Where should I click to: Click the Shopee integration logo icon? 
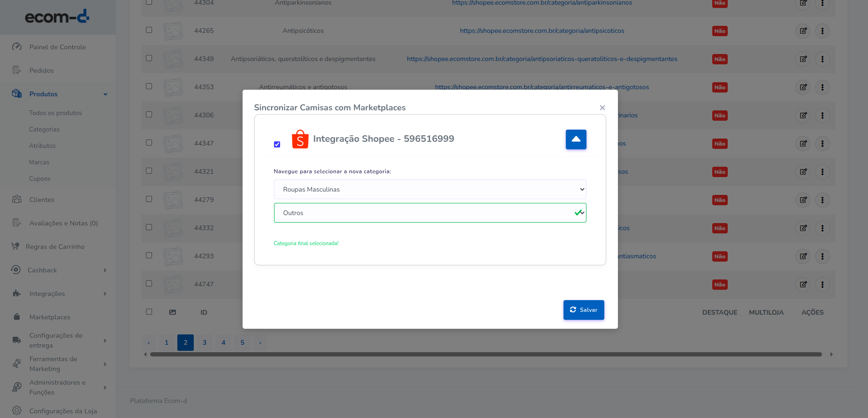(300, 139)
